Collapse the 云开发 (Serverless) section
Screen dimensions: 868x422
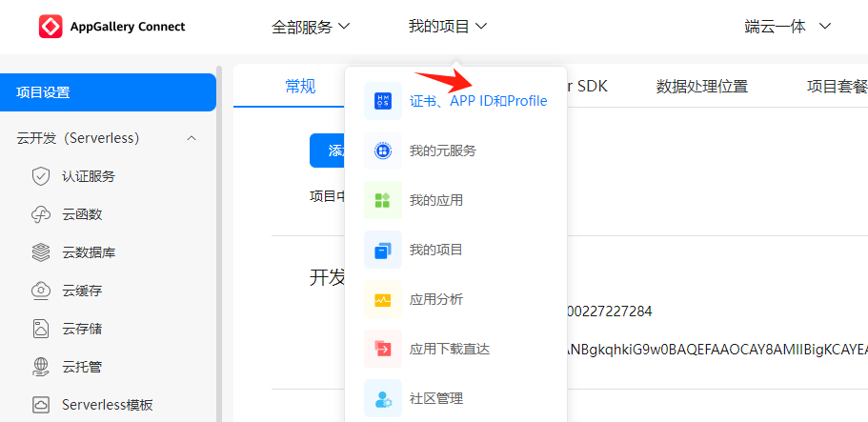click(x=192, y=138)
